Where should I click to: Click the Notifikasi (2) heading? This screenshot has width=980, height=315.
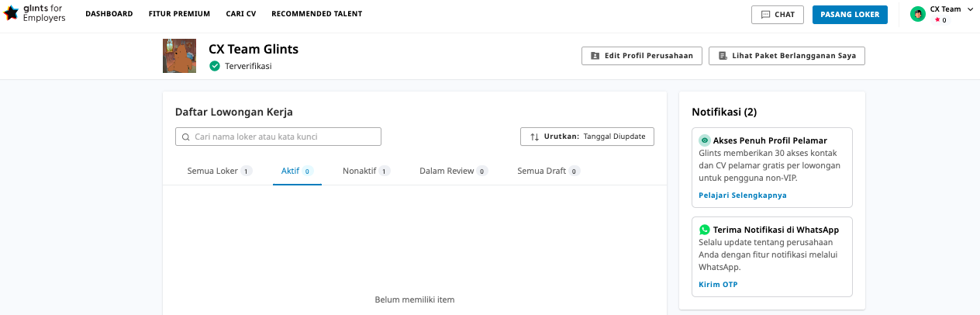click(724, 112)
